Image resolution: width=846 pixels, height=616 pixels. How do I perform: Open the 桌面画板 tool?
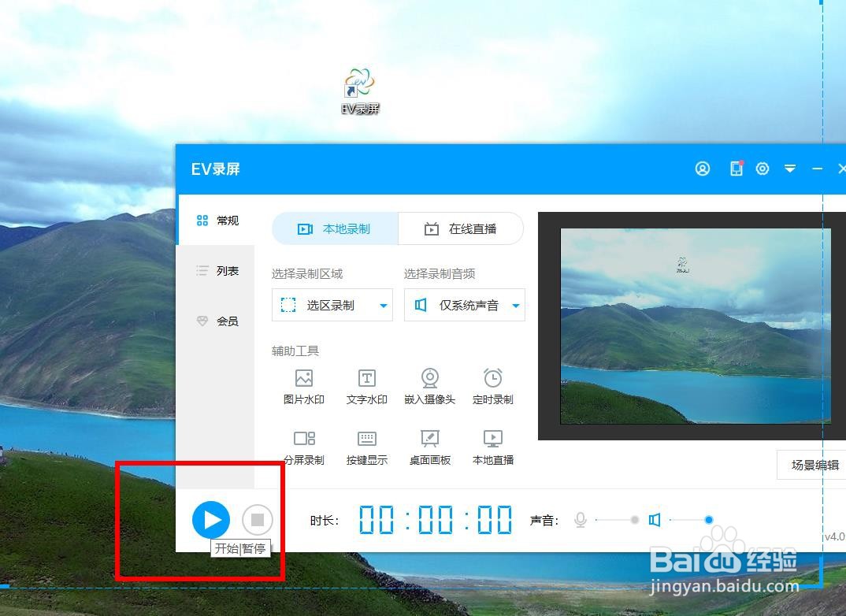tap(429, 447)
